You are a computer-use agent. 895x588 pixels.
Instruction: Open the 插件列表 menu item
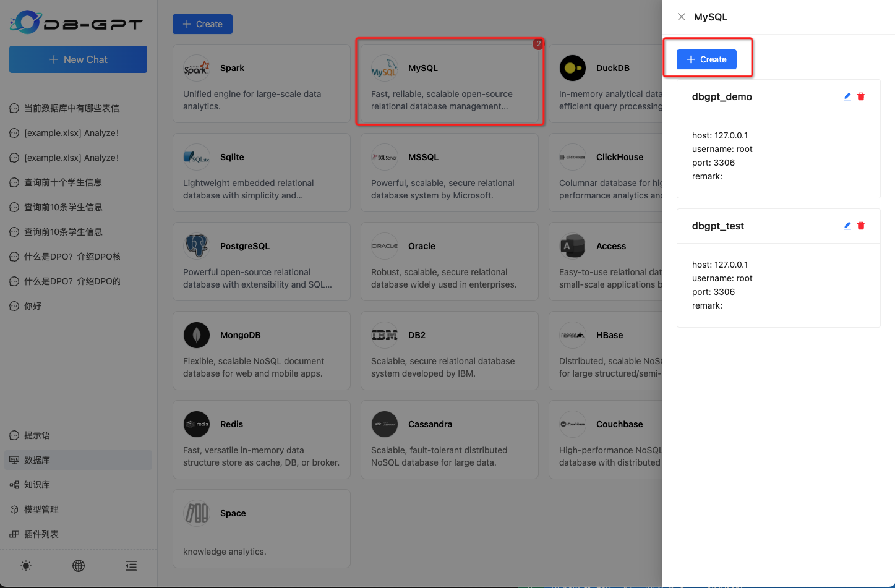[x=78, y=534]
